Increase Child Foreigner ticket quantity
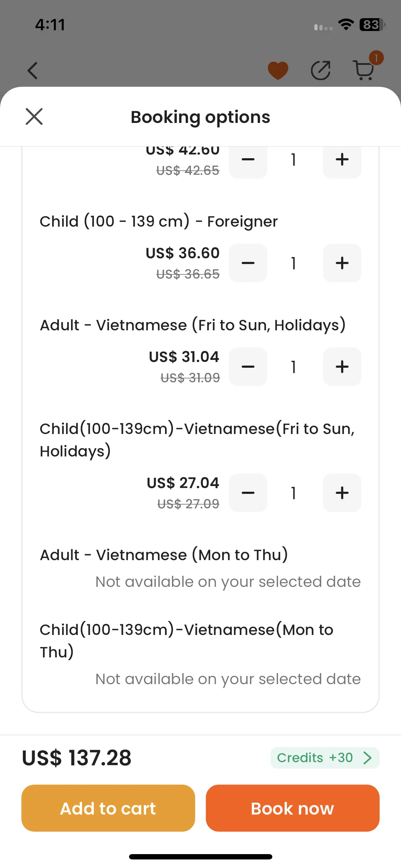The height and width of the screenshot is (868, 401). (x=342, y=263)
